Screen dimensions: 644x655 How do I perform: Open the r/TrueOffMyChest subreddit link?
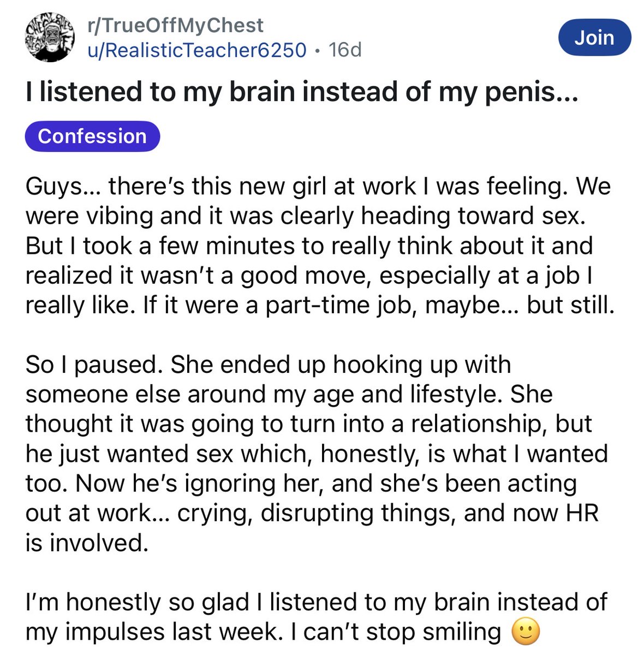coord(175,25)
